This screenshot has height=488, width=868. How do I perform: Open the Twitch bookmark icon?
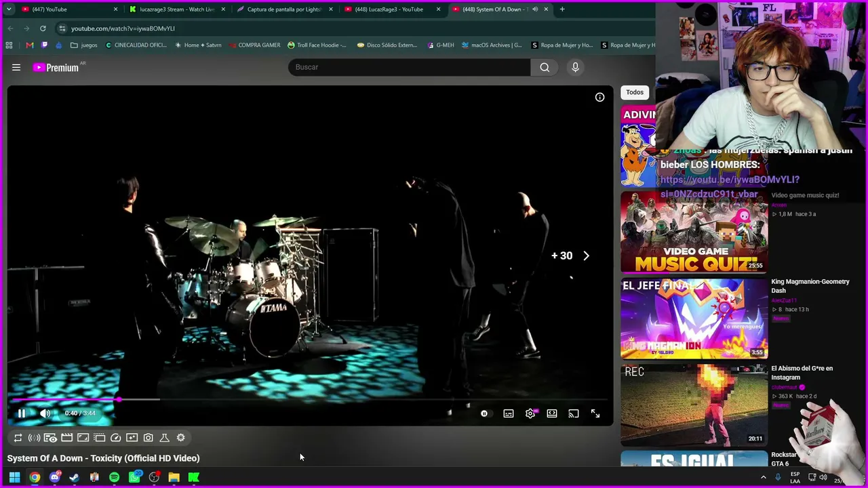[44, 45]
